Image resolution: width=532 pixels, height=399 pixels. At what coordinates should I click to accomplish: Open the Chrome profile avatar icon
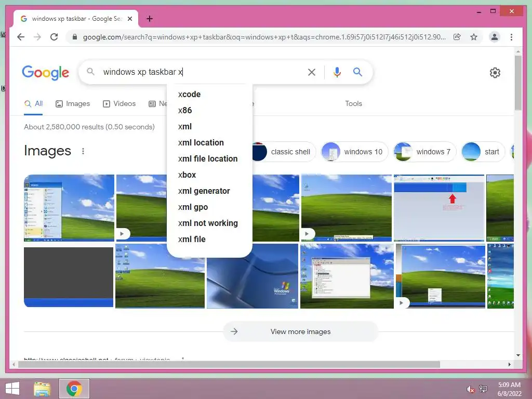[495, 37]
